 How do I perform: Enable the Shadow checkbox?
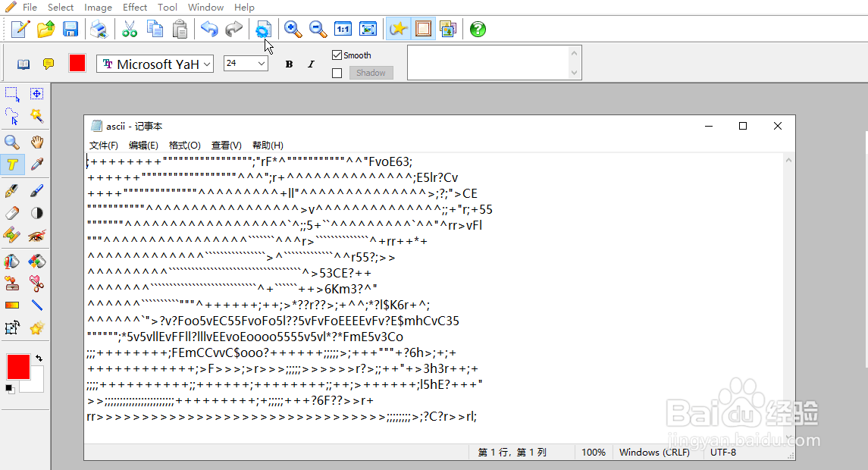point(337,73)
